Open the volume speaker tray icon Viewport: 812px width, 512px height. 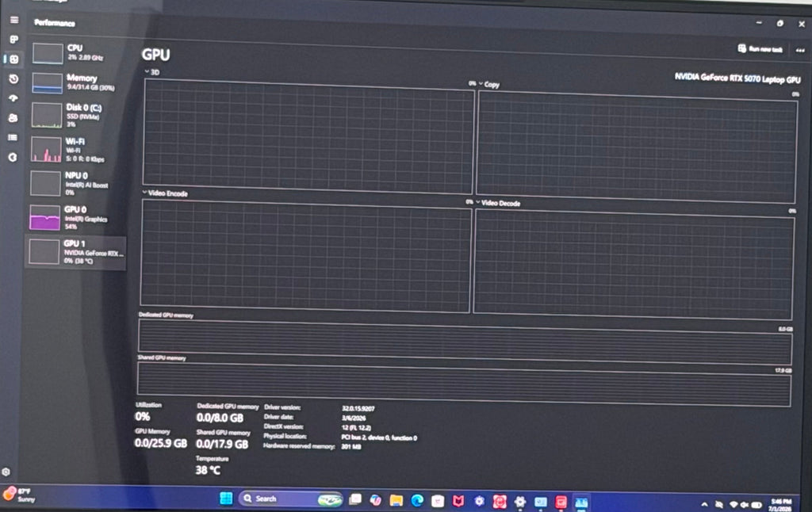[744, 505]
